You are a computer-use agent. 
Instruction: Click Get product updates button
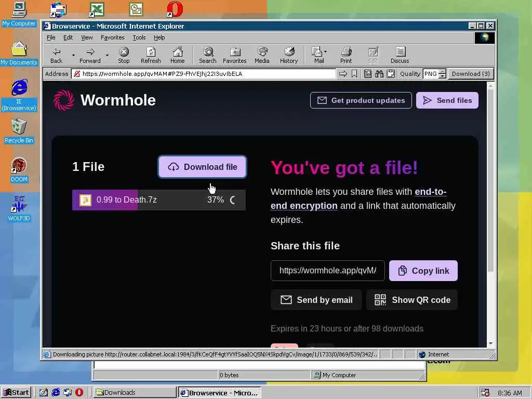(361, 100)
